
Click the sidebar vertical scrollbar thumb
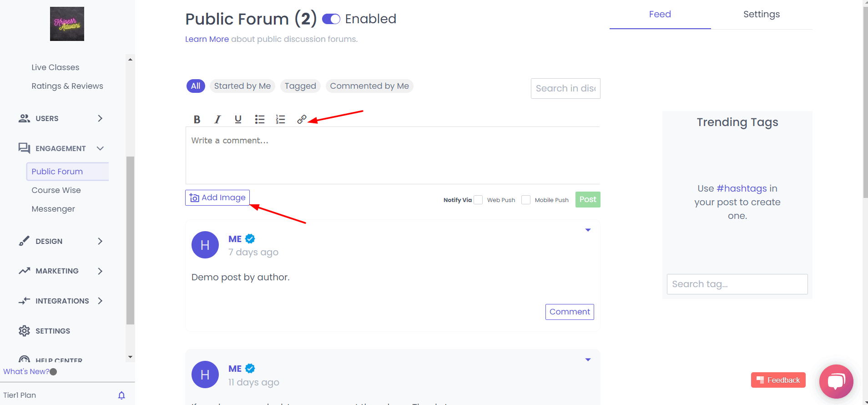131,240
